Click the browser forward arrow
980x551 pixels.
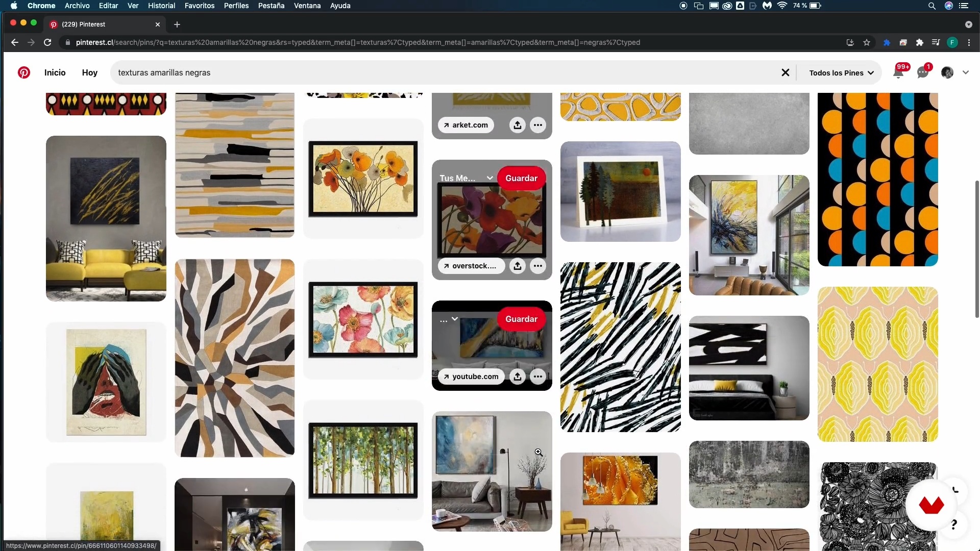(x=31, y=42)
